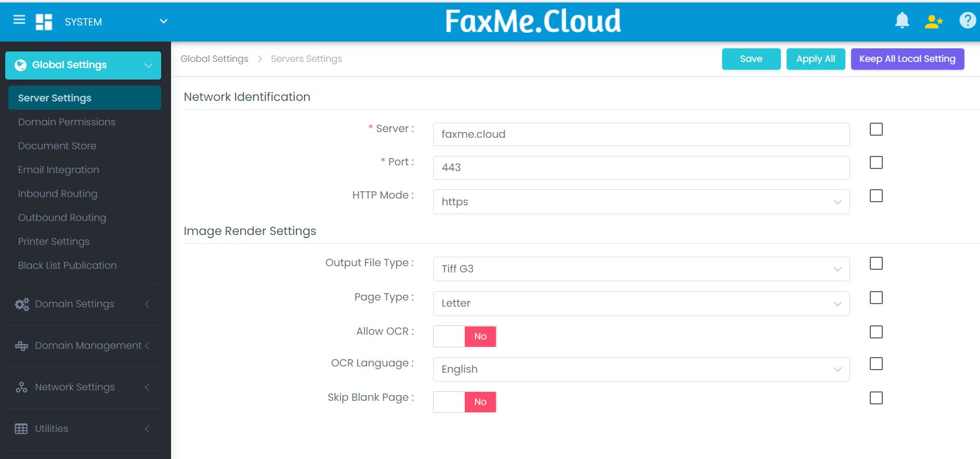This screenshot has width=980, height=459.
Task: Tick the checkbox beside Skip Blank Page
Action: tap(876, 398)
